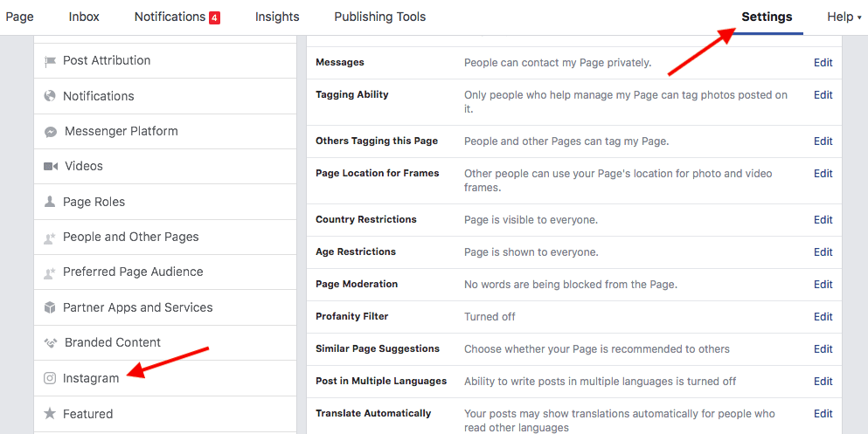
Task: Click the Notifications globe icon in sidebar
Action: pos(50,96)
